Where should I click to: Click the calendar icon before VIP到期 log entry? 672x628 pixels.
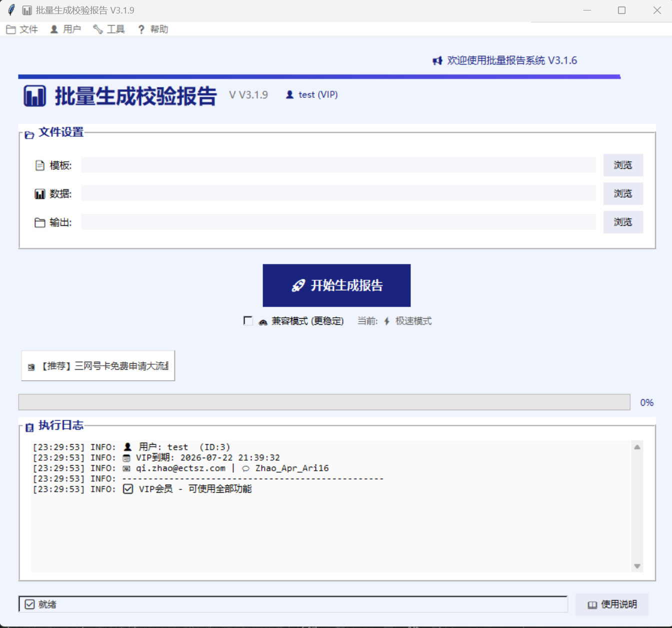coord(126,458)
